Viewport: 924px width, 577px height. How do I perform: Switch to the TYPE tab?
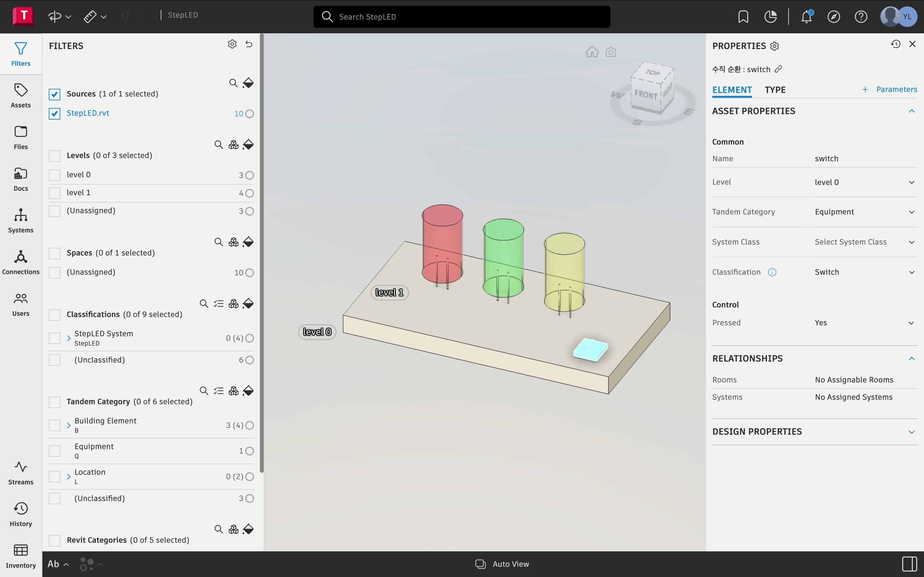(775, 90)
